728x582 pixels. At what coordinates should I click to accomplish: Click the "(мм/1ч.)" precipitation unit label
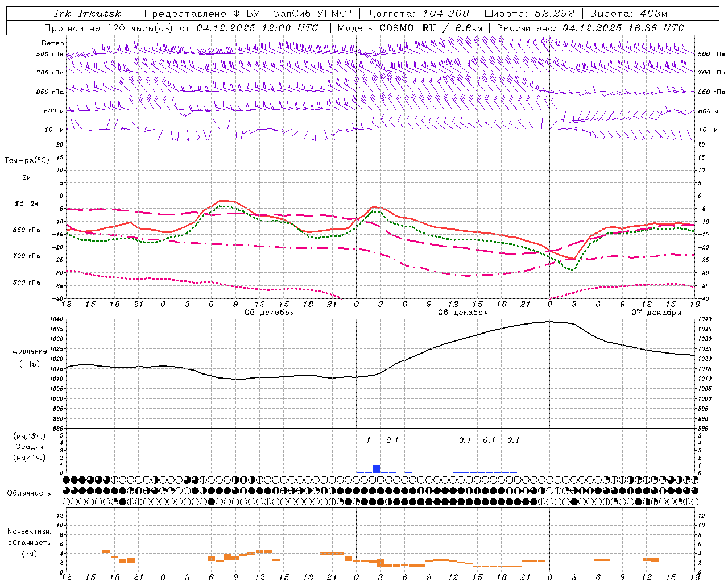pyautogui.click(x=30, y=458)
